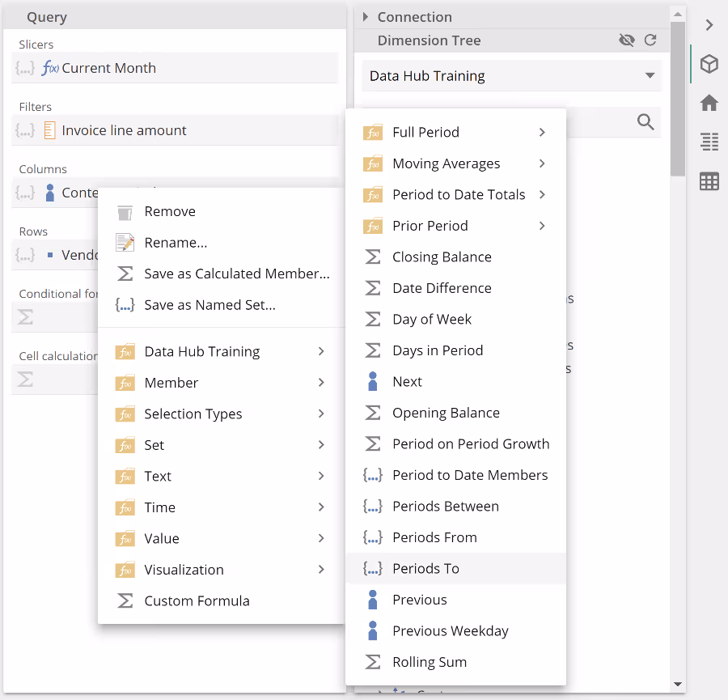Refresh the Dimension Tree
This screenshot has width=728, height=700.
pos(650,40)
